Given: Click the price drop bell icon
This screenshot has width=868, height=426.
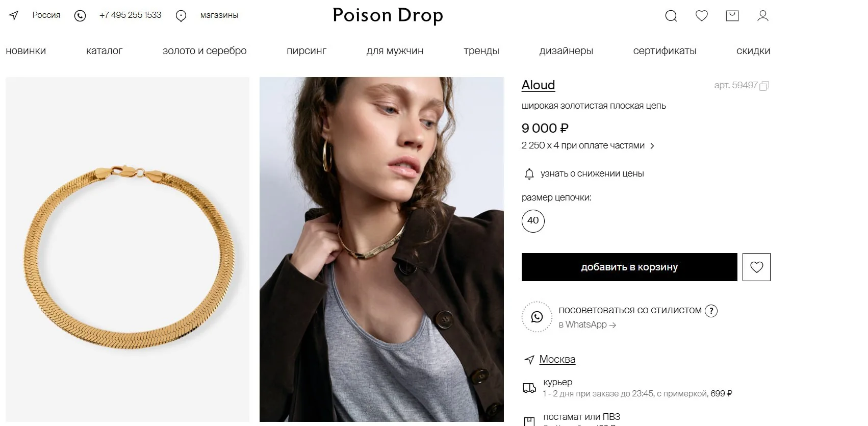Looking at the screenshot, I should pos(529,174).
